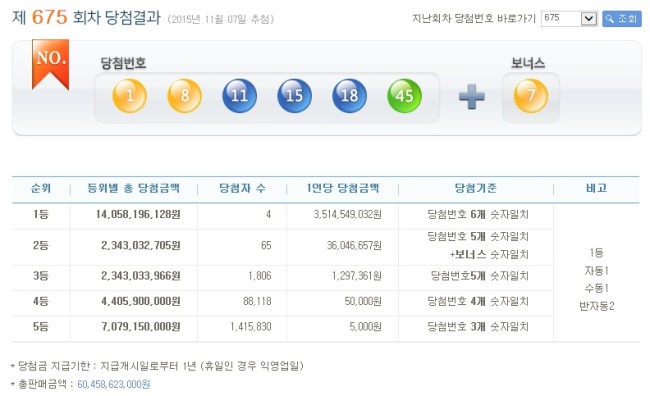Click the 순위 column header

coord(41,189)
